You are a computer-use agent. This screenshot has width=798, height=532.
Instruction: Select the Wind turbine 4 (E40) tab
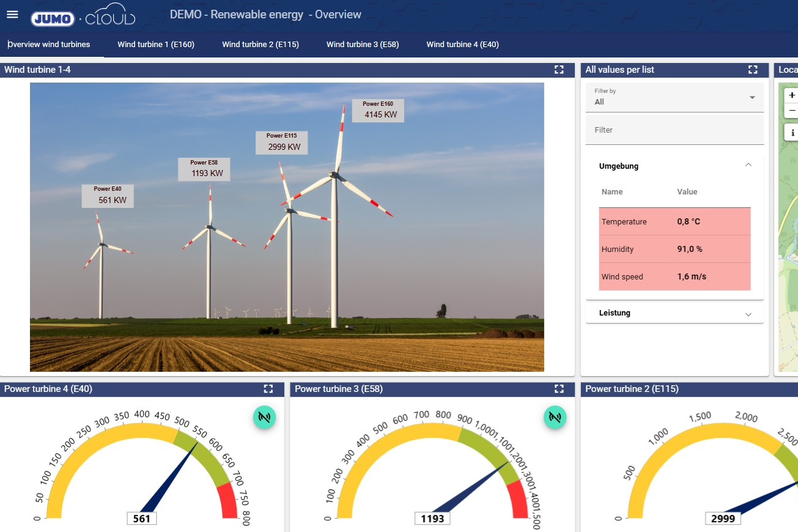tap(462, 45)
